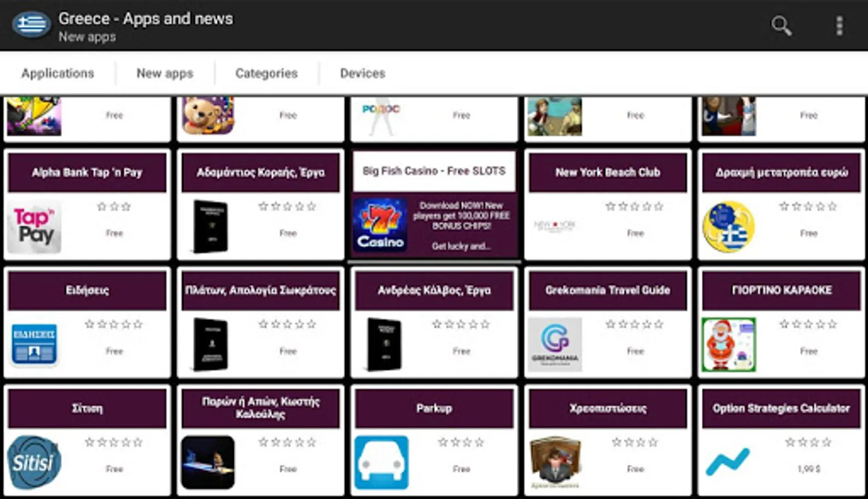Tap the book icon under Πλάτων, Απολογία Σωκράτους
Image resolution: width=868 pixels, height=499 pixels.
[x=210, y=344]
